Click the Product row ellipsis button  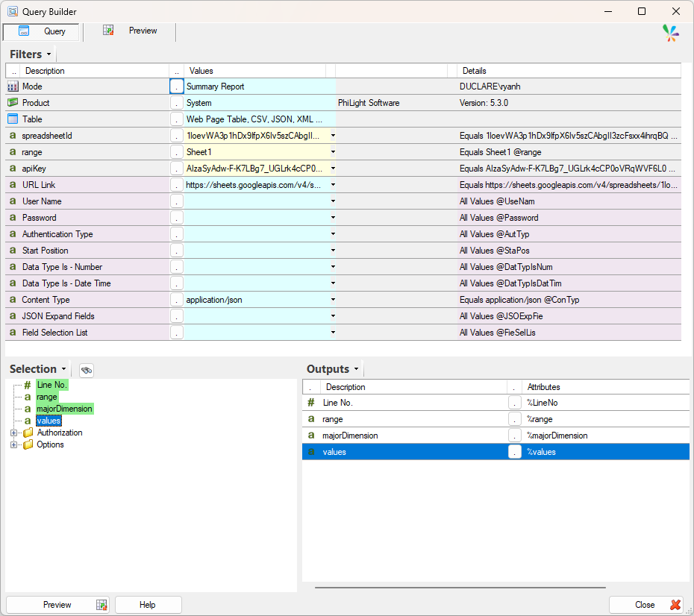tap(177, 103)
